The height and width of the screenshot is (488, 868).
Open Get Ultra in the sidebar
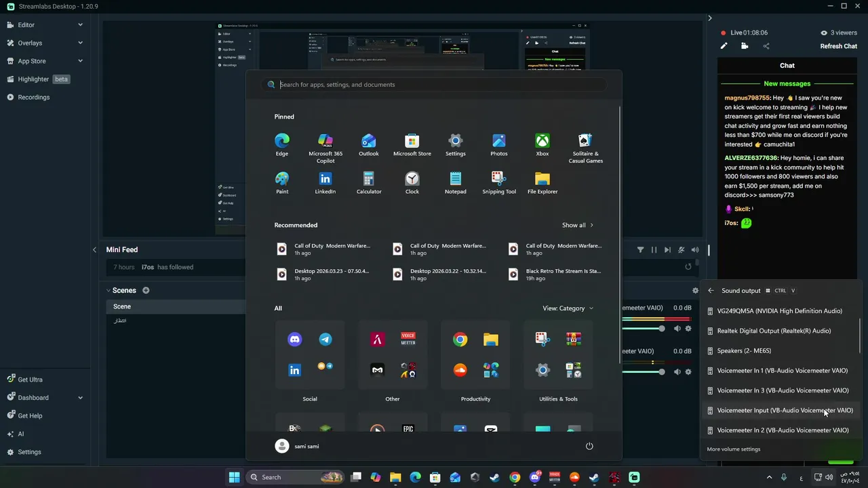coord(24,380)
